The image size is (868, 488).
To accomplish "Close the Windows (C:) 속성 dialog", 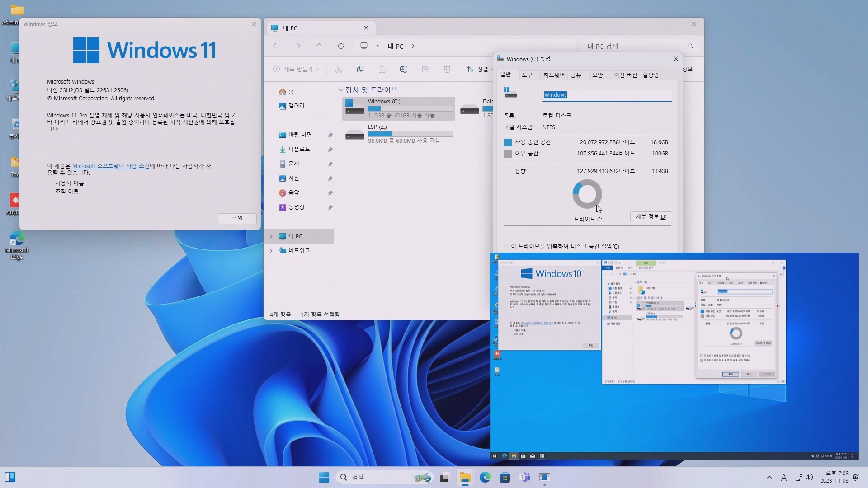I will (x=675, y=59).
